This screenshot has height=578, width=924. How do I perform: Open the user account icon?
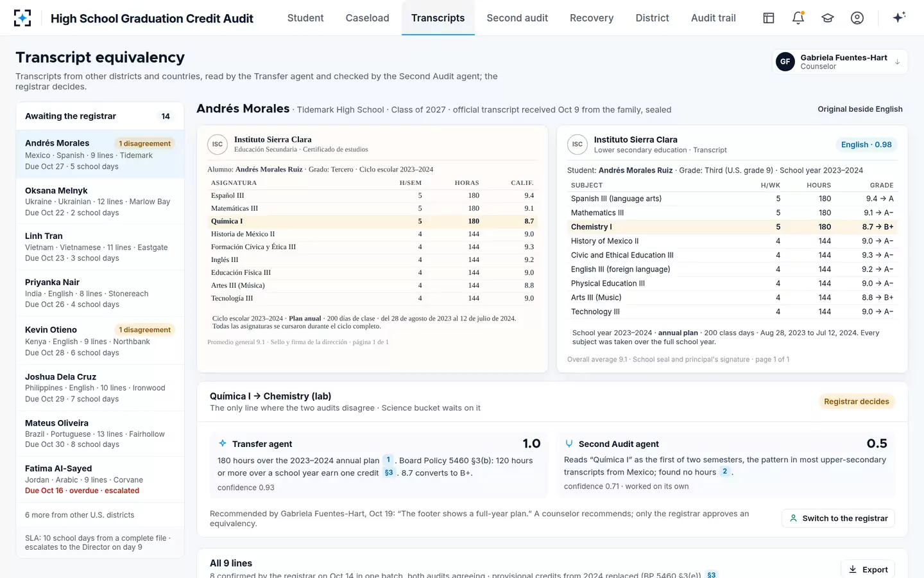(857, 18)
